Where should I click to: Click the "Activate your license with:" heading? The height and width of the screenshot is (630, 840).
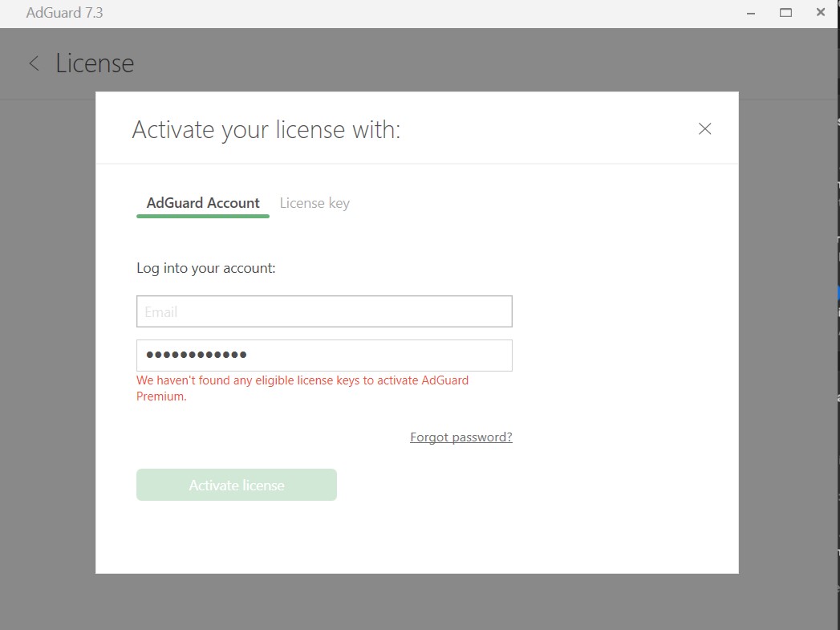[266, 129]
